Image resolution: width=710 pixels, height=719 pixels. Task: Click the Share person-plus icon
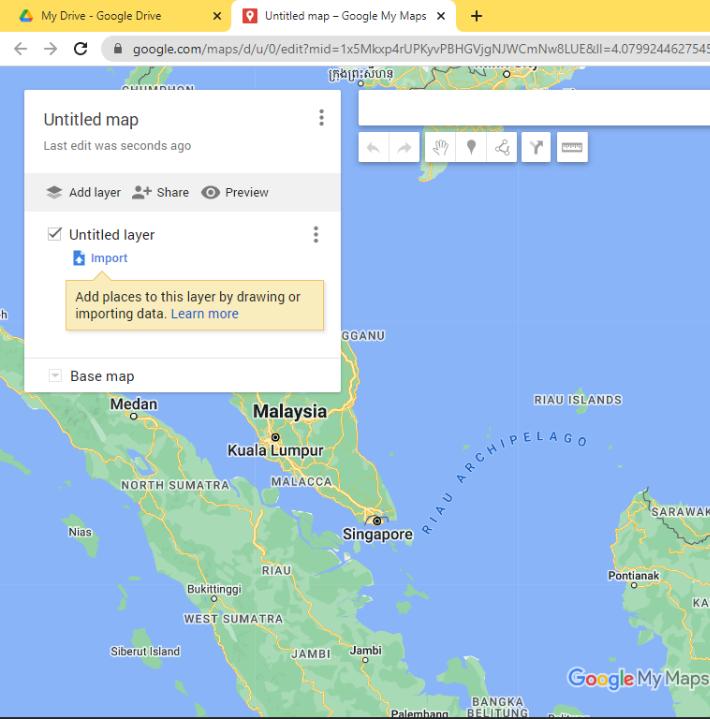(141, 192)
